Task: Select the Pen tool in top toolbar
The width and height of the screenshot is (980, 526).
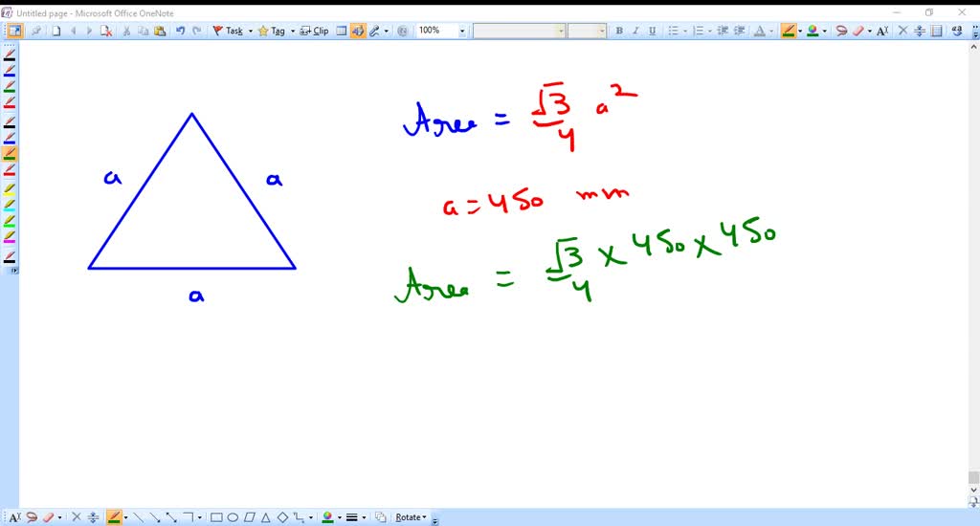Action: (x=789, y=31)
